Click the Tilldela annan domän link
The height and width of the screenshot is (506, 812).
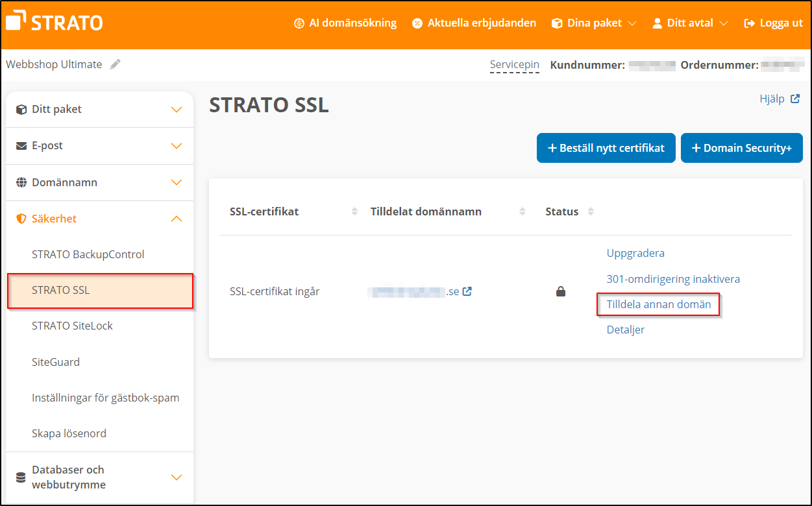tap(658, 304)
